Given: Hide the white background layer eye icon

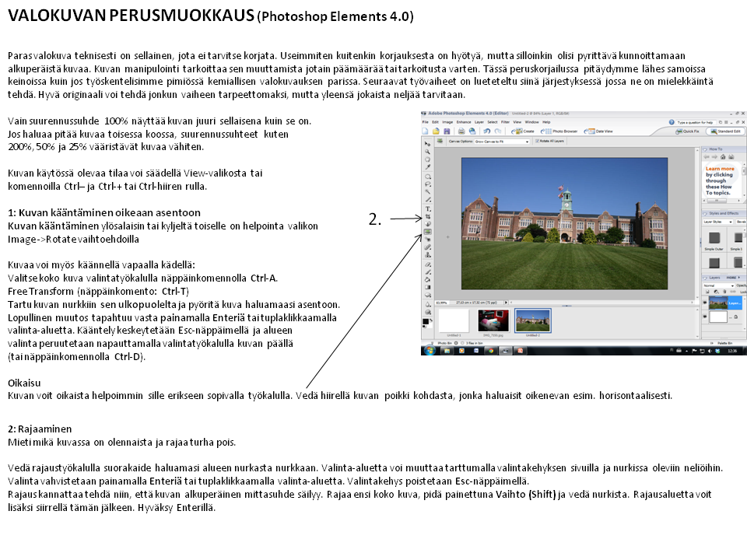Looking at the screenshot, I should coord(705,317).
